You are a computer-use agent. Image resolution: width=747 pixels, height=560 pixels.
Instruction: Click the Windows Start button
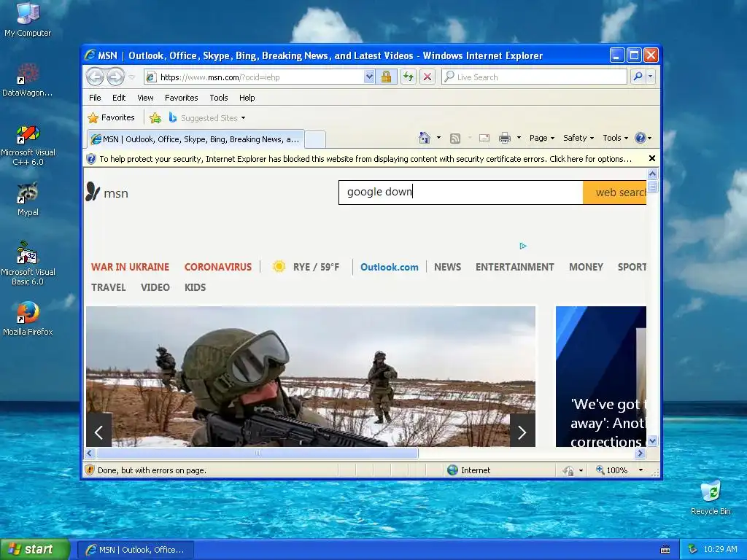click(x=35, y=549)
